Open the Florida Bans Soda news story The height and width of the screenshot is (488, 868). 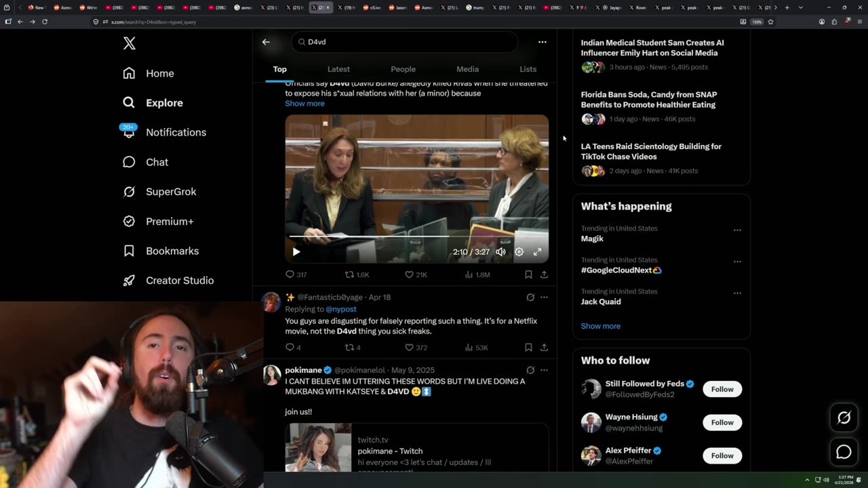[661, 106]
